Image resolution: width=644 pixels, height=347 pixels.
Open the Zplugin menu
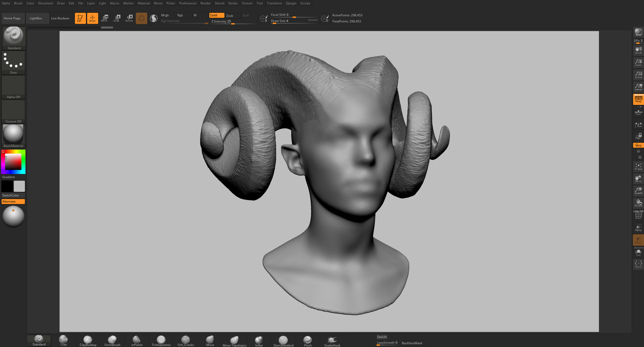[291, 3]
